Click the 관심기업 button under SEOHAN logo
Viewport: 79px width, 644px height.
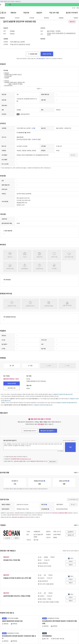7,538
